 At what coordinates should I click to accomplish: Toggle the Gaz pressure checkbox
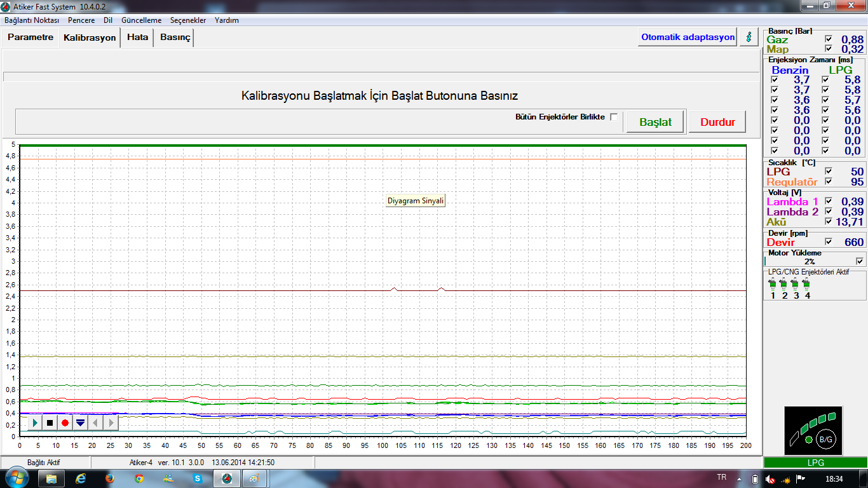click(x=828, y=39)
